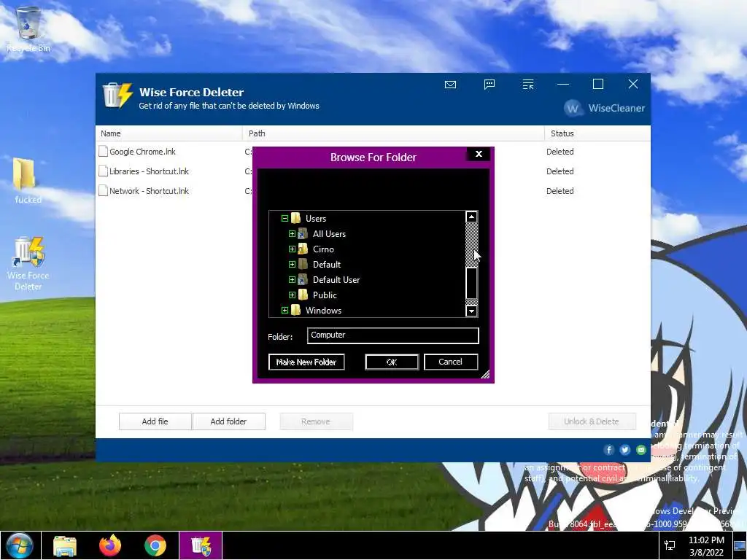Expand the Windows folder node
This screenshot has width=747, height=560.
click(285, 310)
